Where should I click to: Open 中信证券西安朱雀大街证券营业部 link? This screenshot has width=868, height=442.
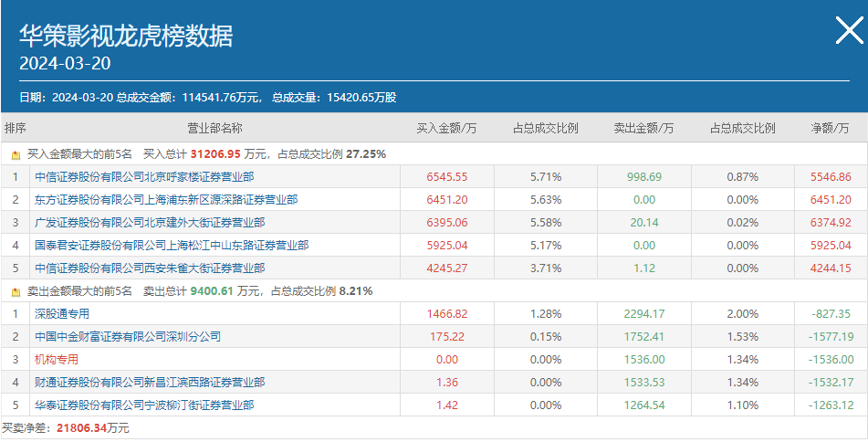pos(150,268)
